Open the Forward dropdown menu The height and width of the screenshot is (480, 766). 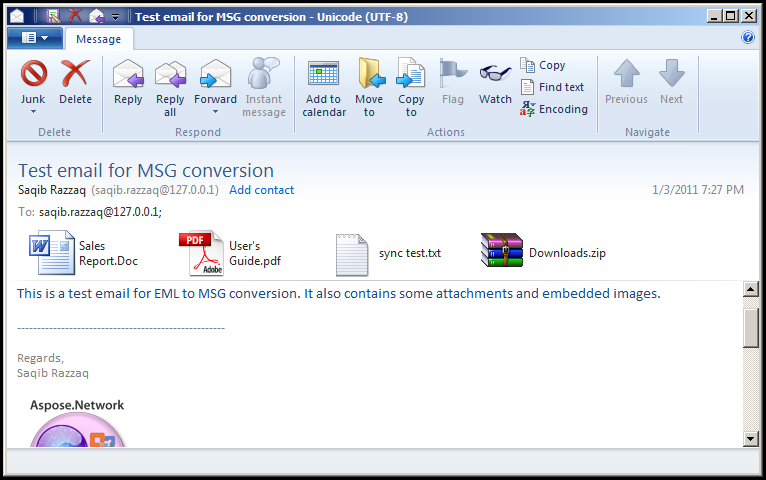click(x=215, y=112)
